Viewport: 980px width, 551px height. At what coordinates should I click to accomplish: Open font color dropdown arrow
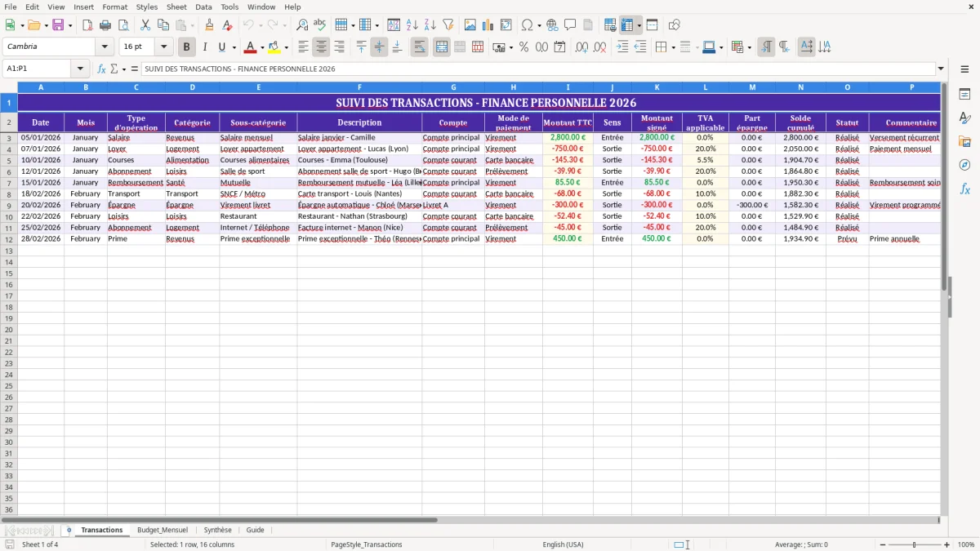click(x=262, y=47)
